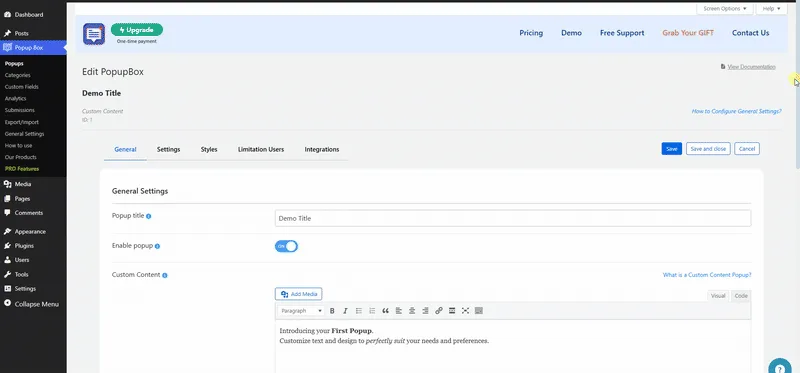
Task: Insert Read More tag icon
Action: tap(452, 311)
